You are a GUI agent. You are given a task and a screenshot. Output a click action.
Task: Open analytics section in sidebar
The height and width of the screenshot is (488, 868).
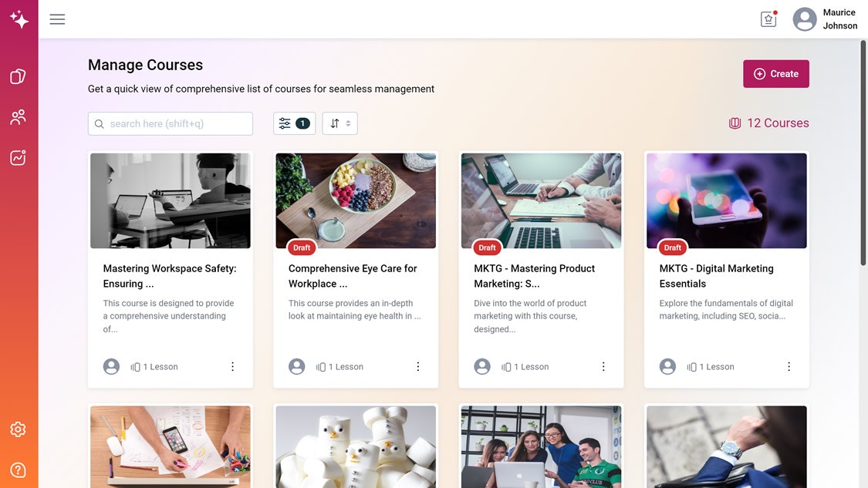[x=18, y=158]
